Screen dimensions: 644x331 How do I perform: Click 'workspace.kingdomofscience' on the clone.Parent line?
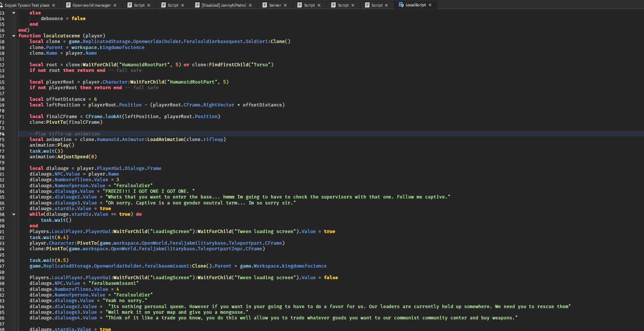coord(108,47)
